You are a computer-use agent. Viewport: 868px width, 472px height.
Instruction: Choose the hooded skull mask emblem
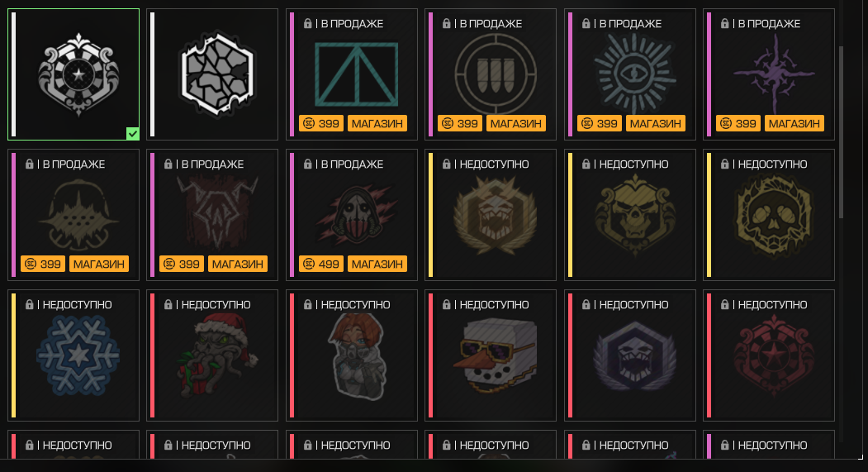[352, 215]
